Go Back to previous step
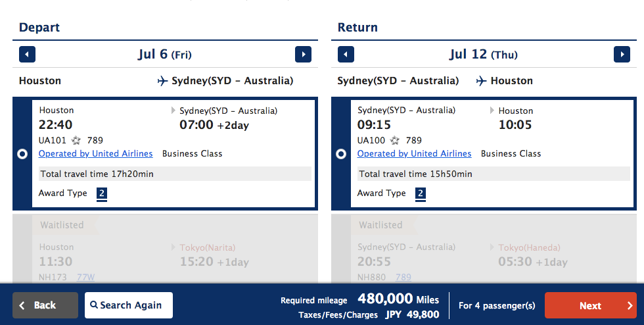 pyautogui.click(x=45, y=305)
